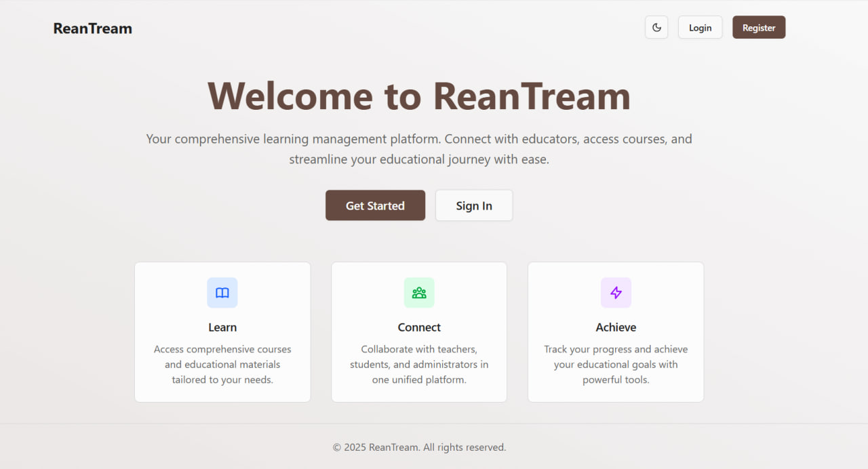Click the Sign In button
This screenshot has width=868, height=469.
coord(473,205)
